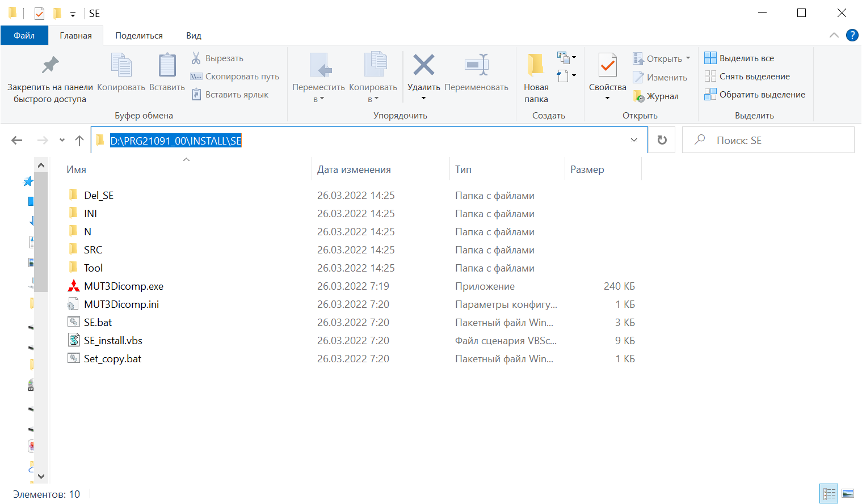The height and width of the screenshot is (504, 862).
Task: Refresh the current folder view
Action: [662, 140]
